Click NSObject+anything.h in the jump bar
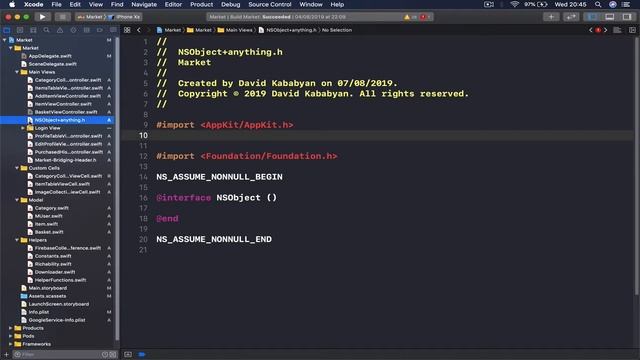The width and height of the screenshot is (640, 360). [x=288, y=30]
